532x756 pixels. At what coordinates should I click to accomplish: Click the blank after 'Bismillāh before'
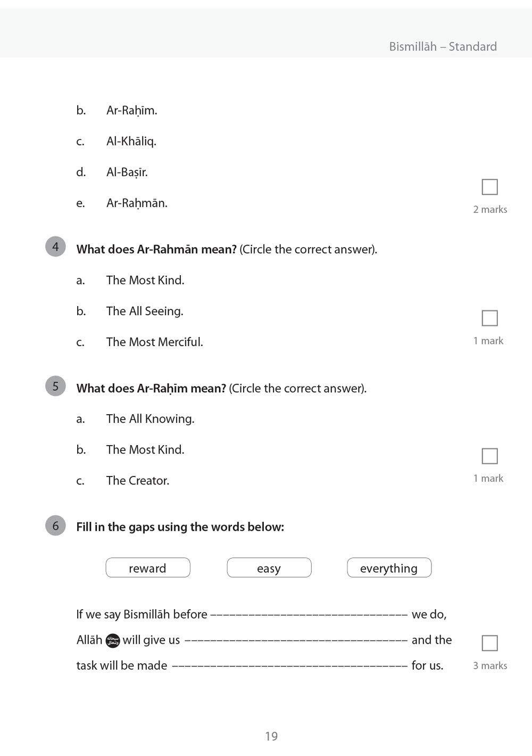tap(309, 615)
